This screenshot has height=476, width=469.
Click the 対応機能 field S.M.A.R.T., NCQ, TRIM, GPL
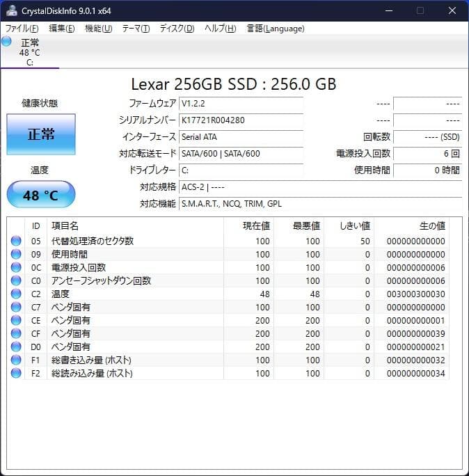tap(321, 204)
